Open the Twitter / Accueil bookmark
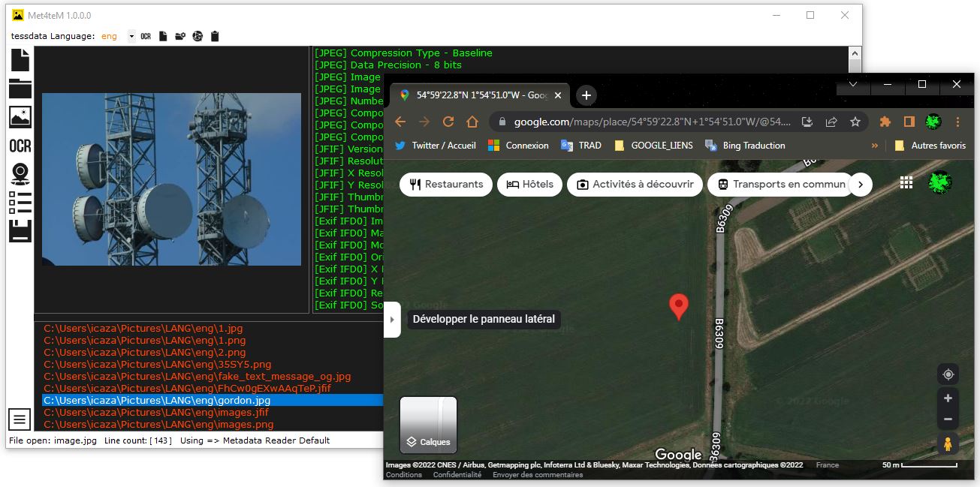 (436, 146)
